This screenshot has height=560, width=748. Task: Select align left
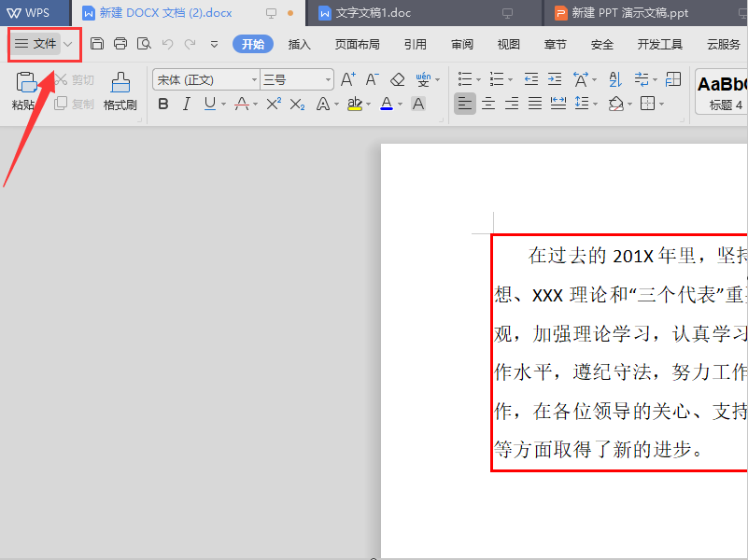[x=465, y=104]
